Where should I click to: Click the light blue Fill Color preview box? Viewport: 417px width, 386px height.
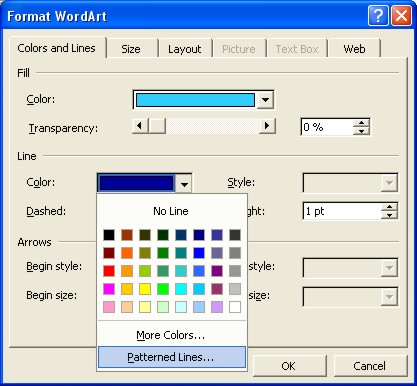point(195,100)
